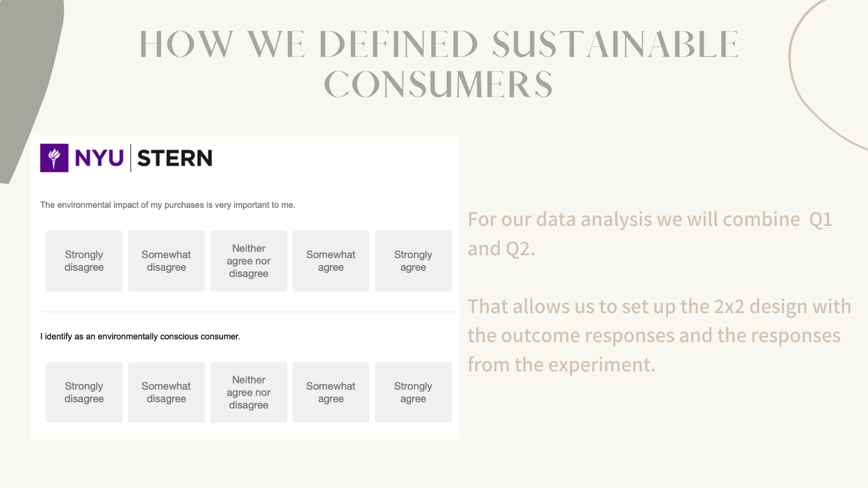
Task: Click the environmentally conscious consumer statement
Action: 140,336
